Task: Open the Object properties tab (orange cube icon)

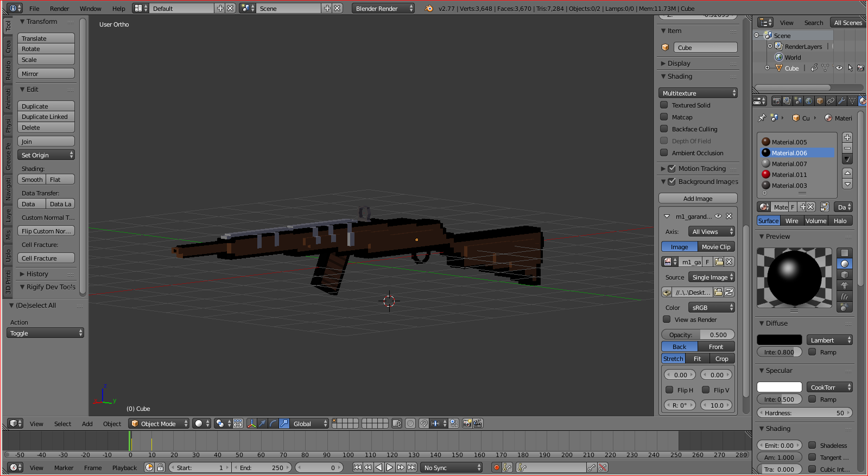Action: (x=820, y=101)
